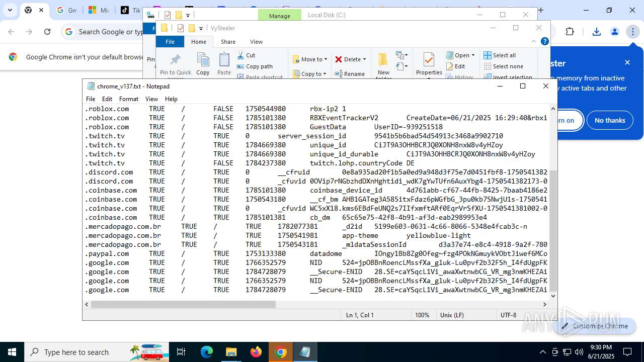Open Task View on the taskbar
The image size is (644, 362).
point(182,352)
